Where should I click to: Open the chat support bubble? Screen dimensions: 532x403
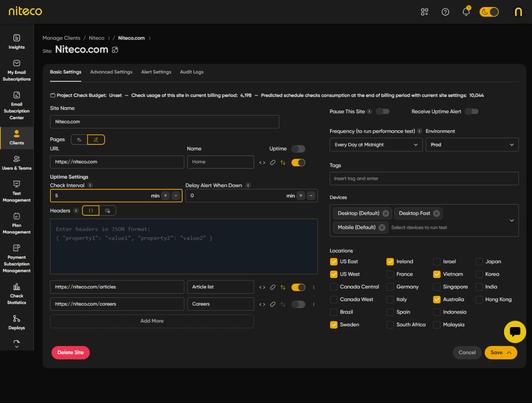click(515, 332)
